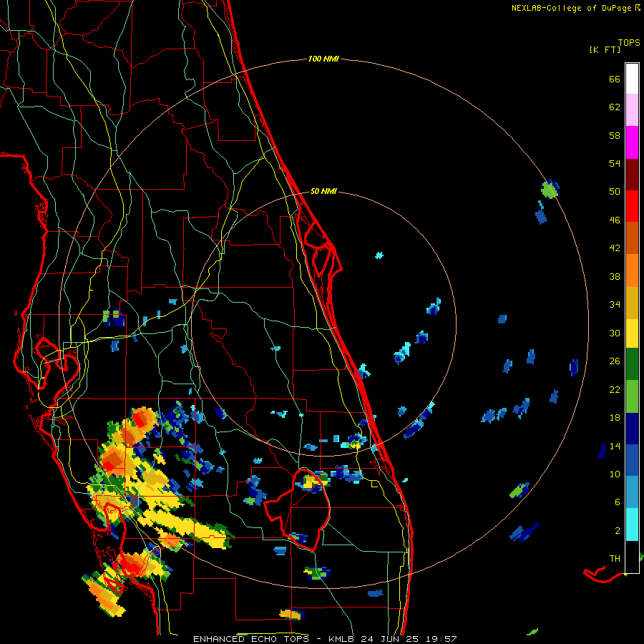The width and height of the screenshot is (644, 644).
Task: Select the light pink legend swatch
Action: pos(632,110)
